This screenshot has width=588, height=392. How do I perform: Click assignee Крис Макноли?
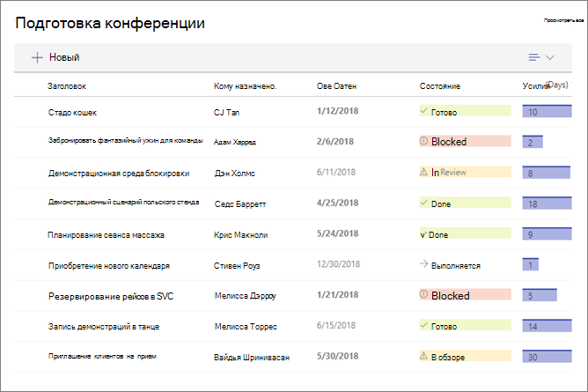tap(241, 235)
